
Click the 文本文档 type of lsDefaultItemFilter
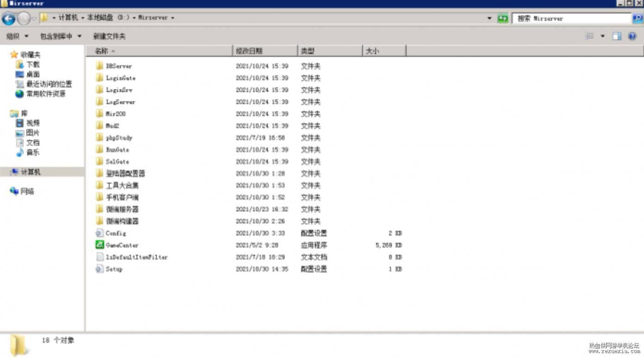(314, 257)
